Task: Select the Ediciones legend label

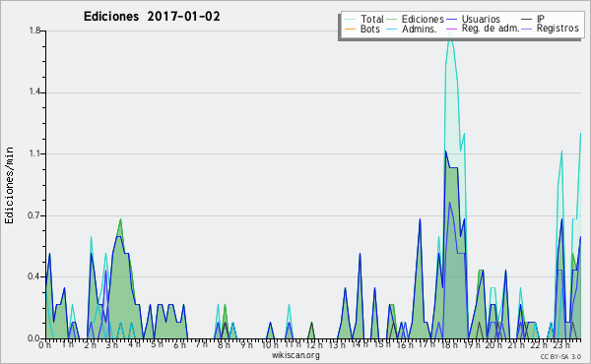Action: click(423, 19)
